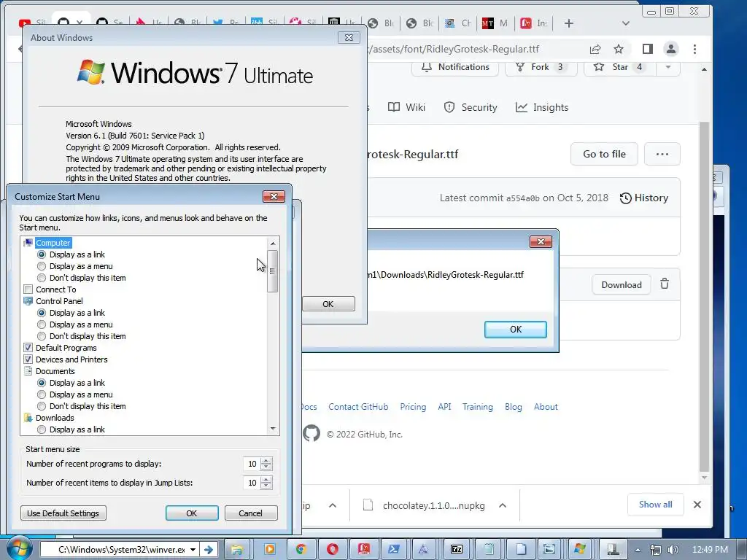Open the Wiki repository tab

pyautogui.click(x=406, y=107)
